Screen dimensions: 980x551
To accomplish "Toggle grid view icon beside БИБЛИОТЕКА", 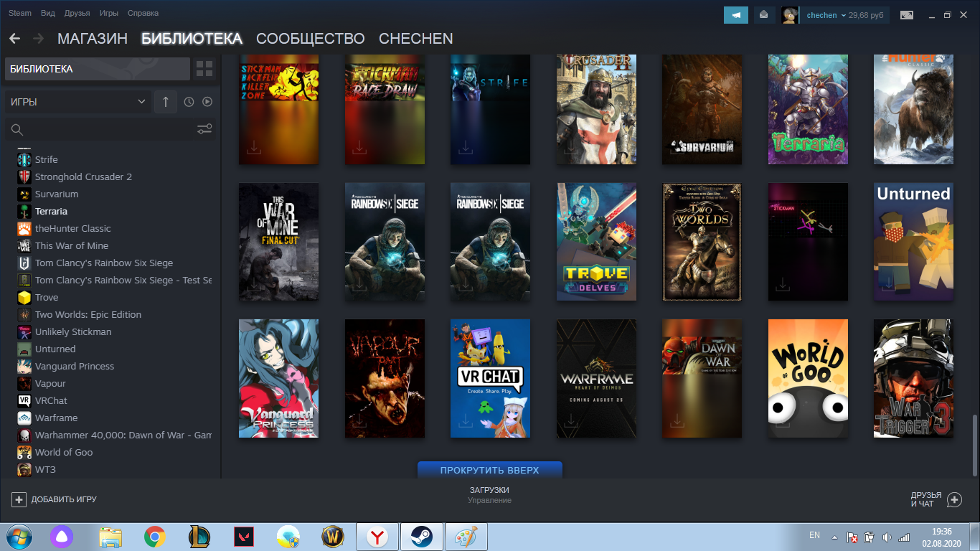I will pos(204,69).
